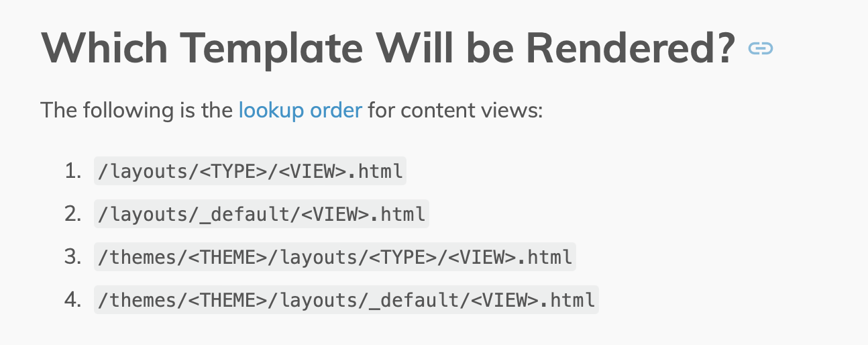Click list number 3 marker
The image size is (868, 345).
72,257
